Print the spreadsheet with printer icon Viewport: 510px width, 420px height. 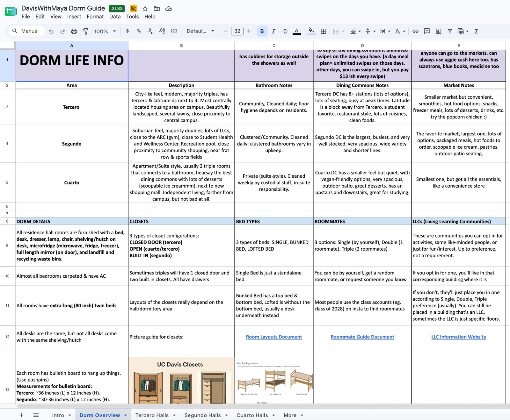click(x=74, y=31)
